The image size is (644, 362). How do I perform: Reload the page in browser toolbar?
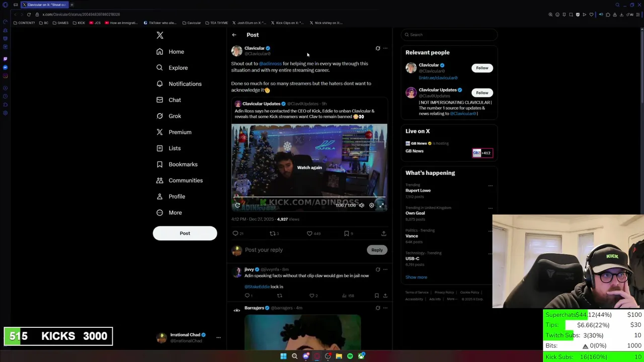tap(29, 15)
